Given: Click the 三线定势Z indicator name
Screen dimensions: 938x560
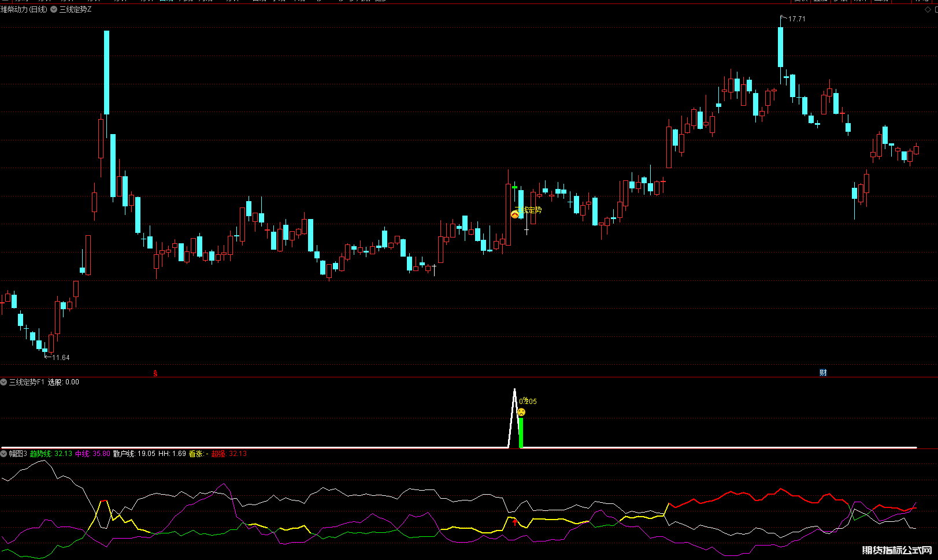Looking at the screenshot, I should 76,10.
